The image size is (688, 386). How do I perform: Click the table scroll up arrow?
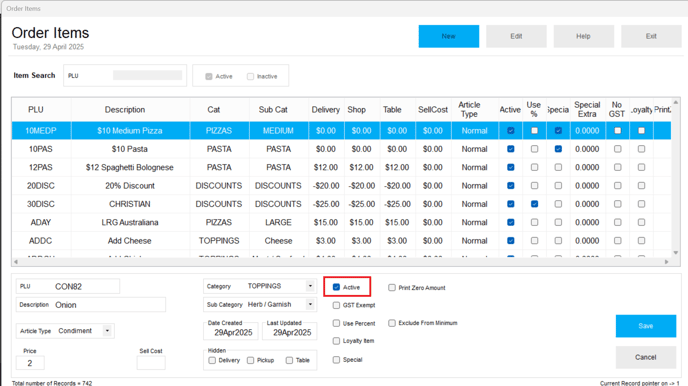(676, 102)
